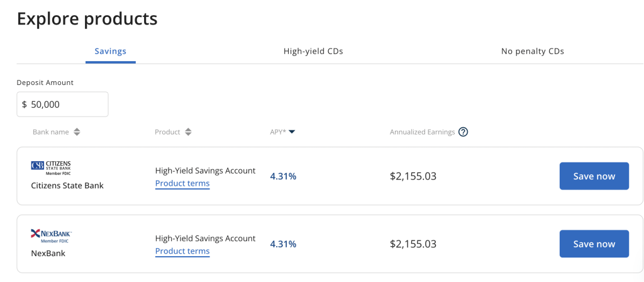Select the No penalty CDs tab
Image resolution: width=644 pixels, height=282 pixels.
click(532, 52)
